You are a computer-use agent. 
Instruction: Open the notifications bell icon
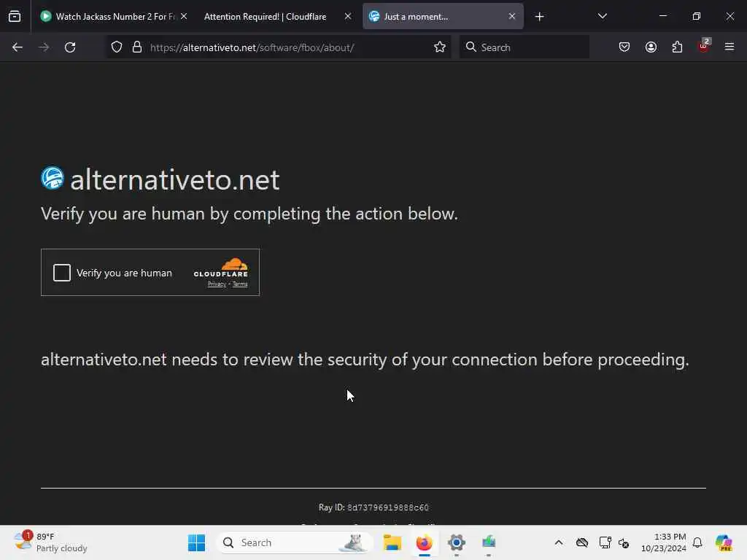697,542
